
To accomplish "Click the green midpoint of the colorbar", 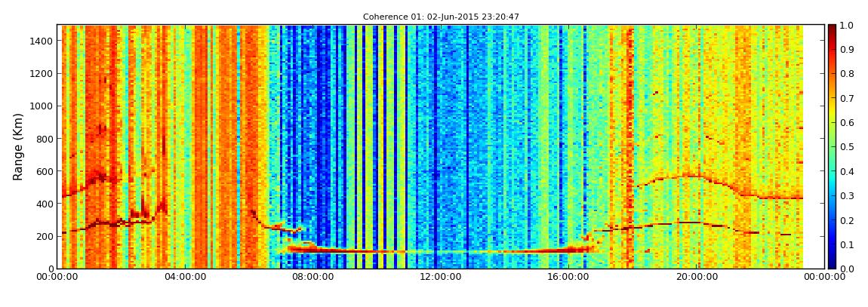I will (832, 146).
